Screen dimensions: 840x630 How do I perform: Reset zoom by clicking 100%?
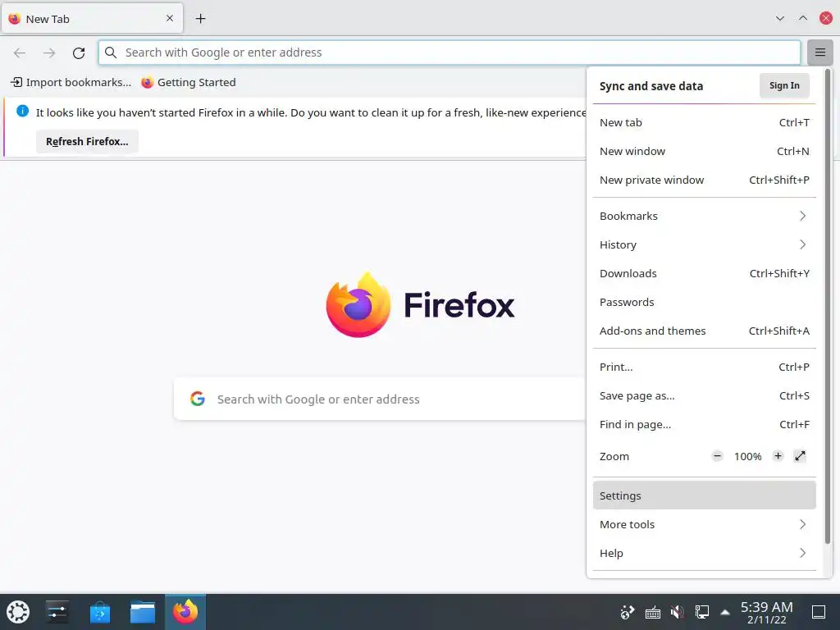tap(748, 456)
